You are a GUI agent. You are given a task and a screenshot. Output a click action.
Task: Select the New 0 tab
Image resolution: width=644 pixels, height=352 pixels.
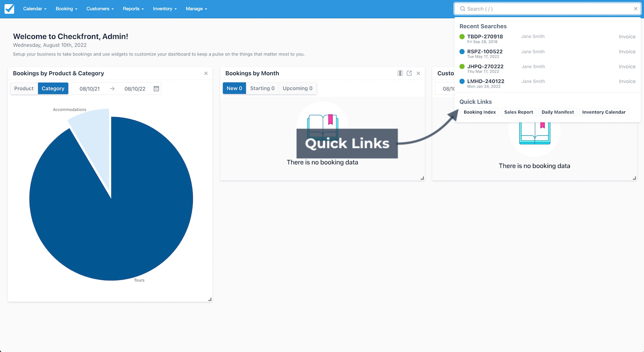(234, 88)
